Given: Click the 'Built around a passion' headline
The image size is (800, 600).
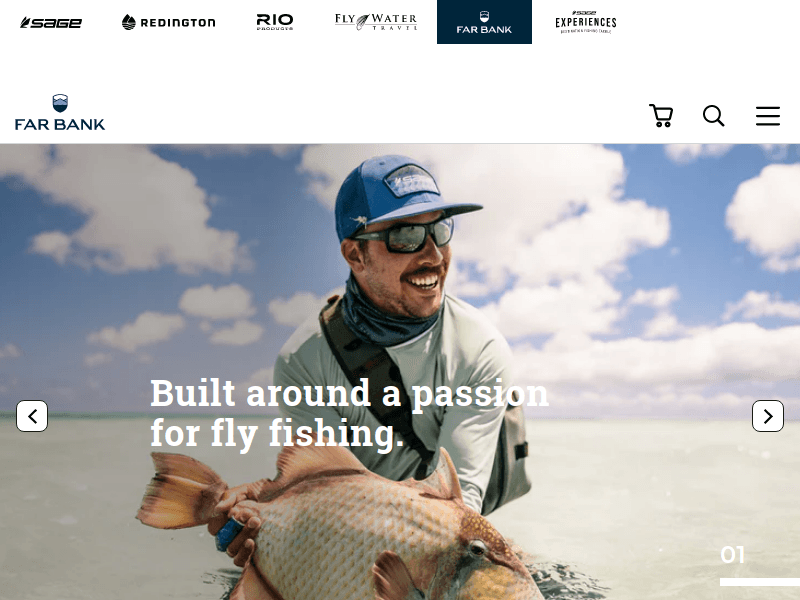Looking at the screenshot, I should (349, 393).
